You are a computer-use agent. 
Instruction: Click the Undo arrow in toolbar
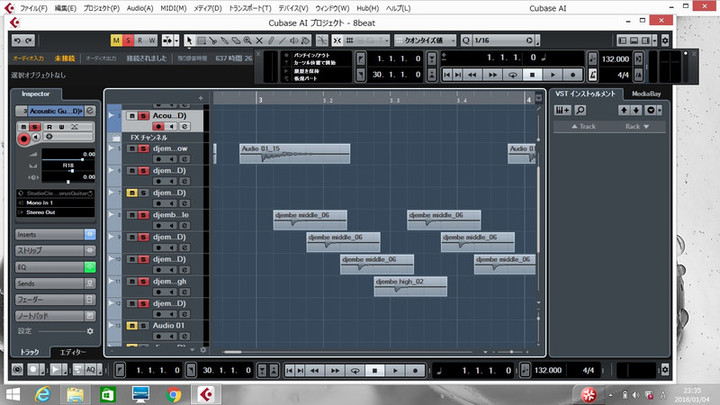coord(17,40)
